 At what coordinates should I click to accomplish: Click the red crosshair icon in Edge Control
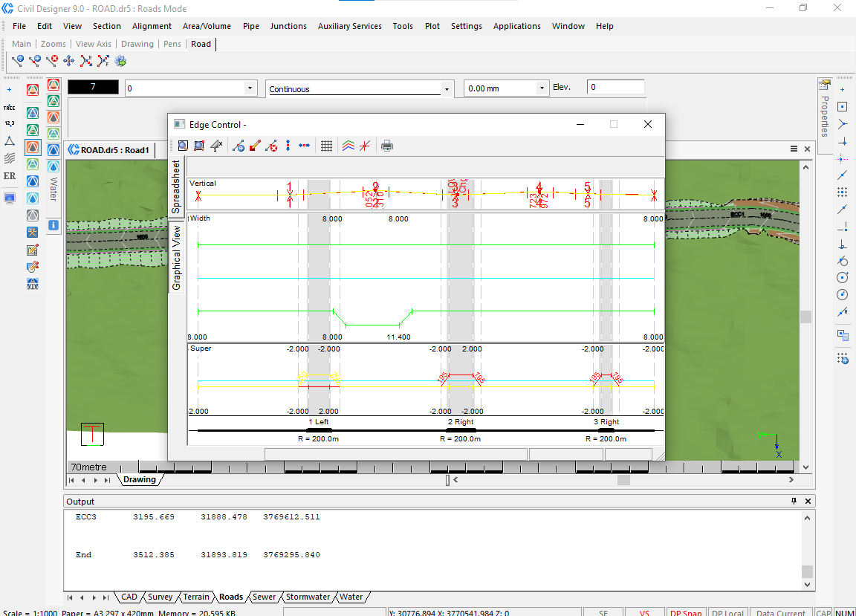pyautogui.click(x=365, y=146)
